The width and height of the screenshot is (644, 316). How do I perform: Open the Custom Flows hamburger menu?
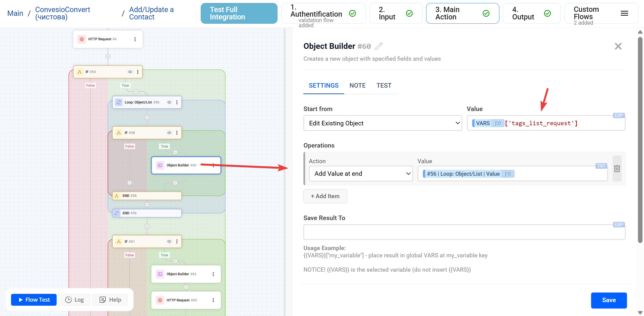[x=624, y=13]
